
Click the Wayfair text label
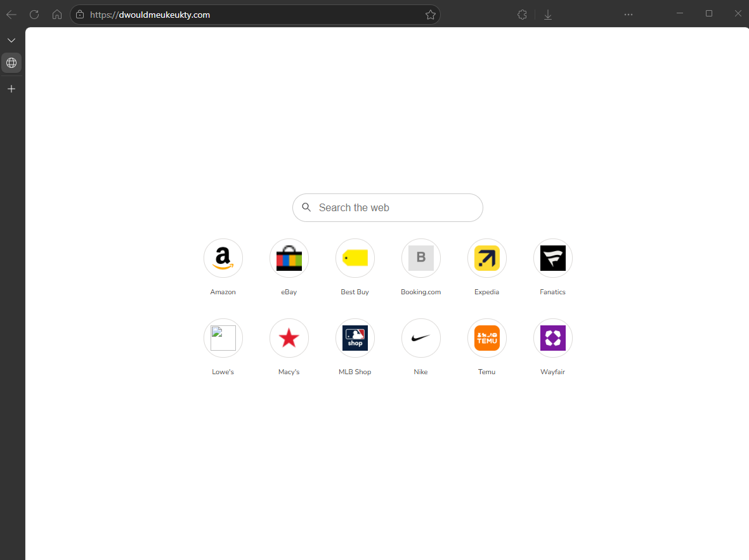552,372
